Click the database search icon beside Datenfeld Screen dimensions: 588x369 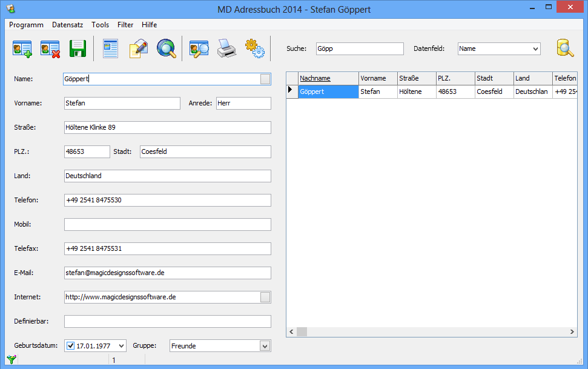565,48
